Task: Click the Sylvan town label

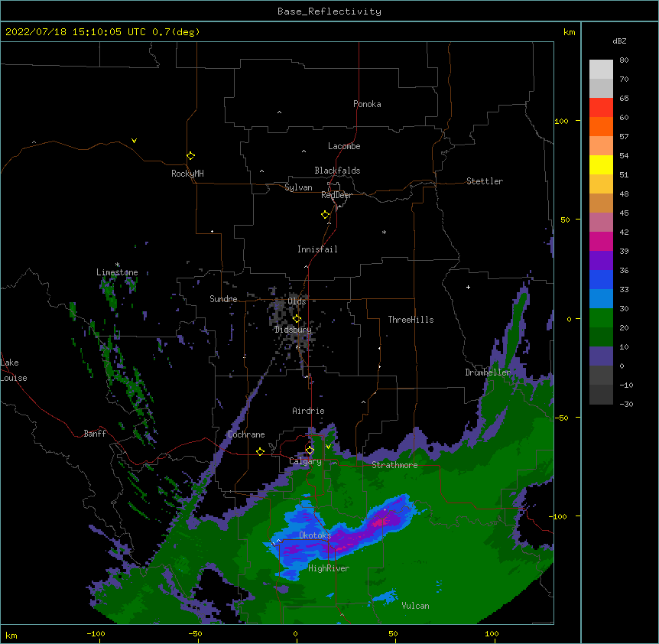Action: click(298, 187)
